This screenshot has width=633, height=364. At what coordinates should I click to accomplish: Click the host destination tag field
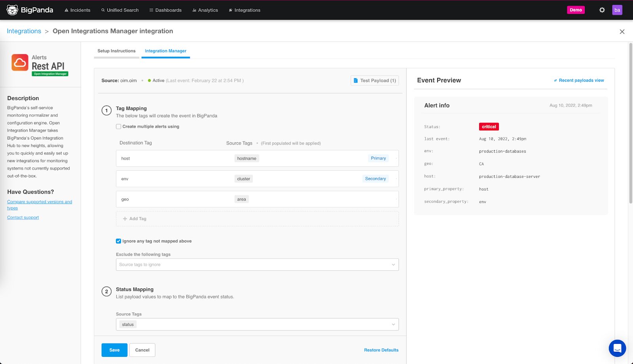click(x=125, y=158)
